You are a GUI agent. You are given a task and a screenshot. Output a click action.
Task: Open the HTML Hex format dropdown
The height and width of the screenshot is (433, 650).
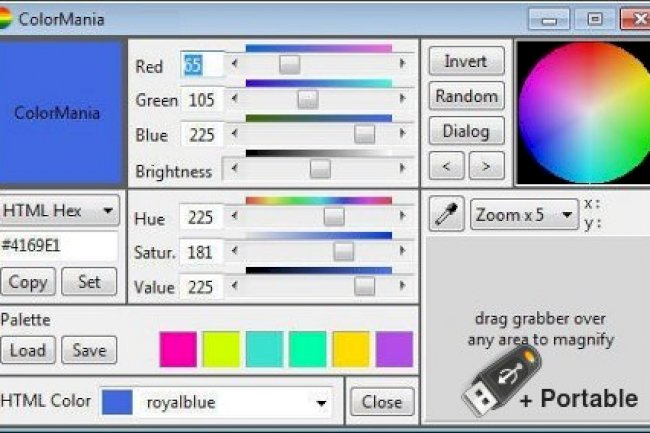[x=60, y=211]
